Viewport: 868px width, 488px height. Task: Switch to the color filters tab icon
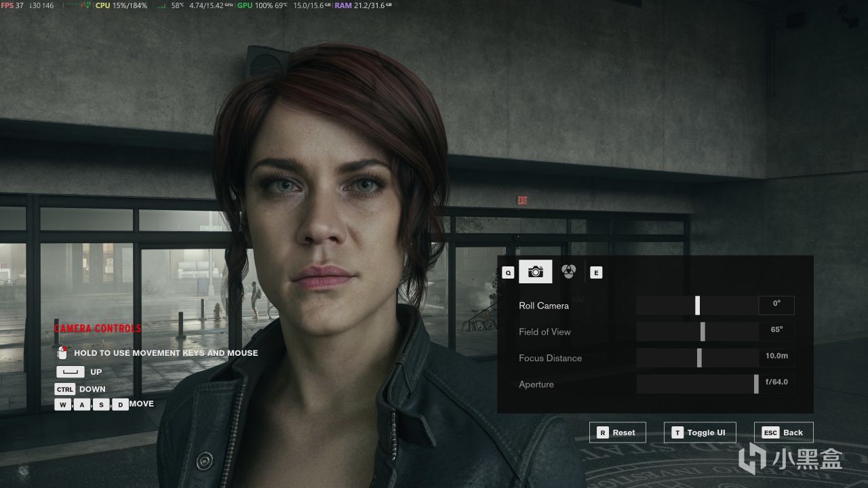568,272
